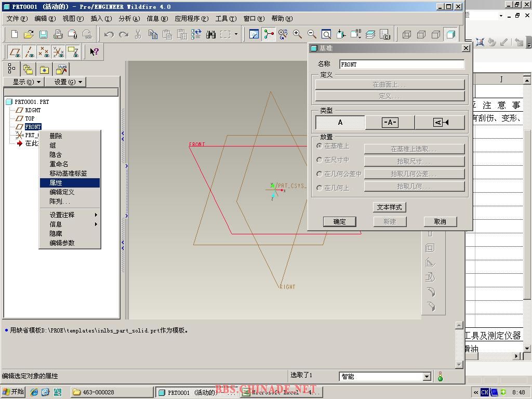532x399 pixels.
Task: Activate the orient mode icon
Action: [283, 34]
